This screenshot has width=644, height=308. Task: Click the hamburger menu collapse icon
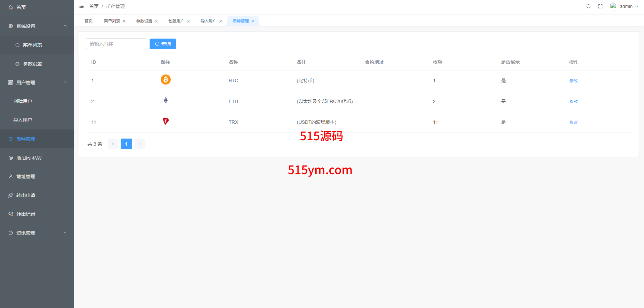pos(82,6)
